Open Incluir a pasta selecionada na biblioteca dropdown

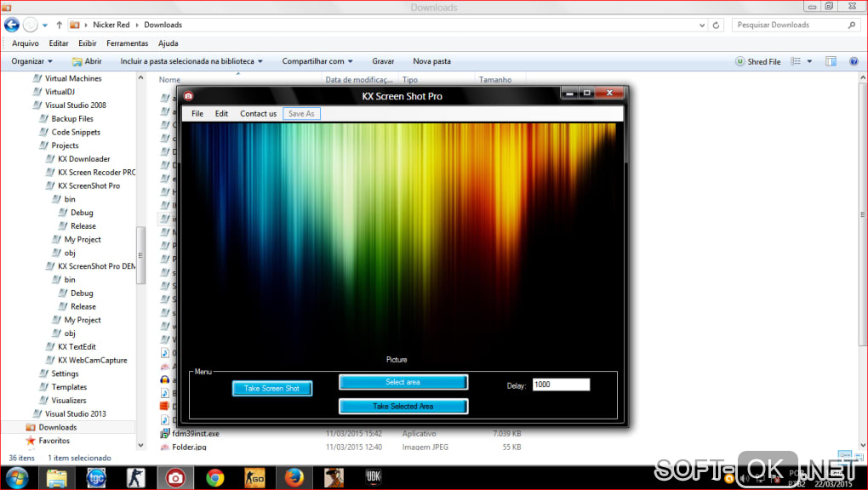point(191,61)
